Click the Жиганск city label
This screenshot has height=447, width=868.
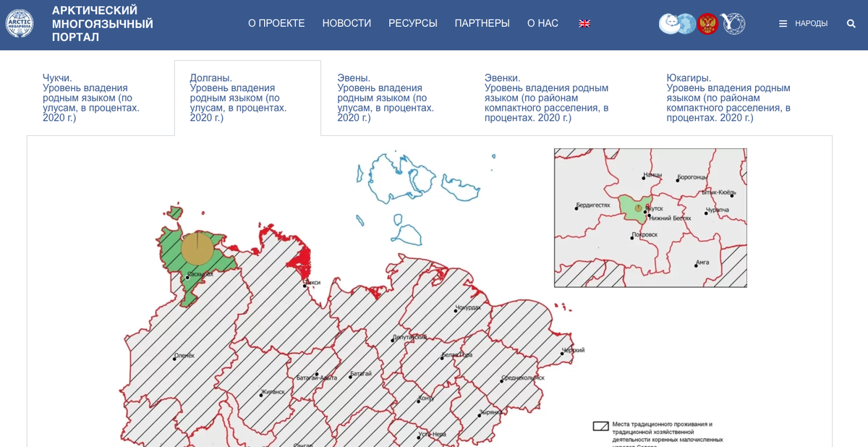point(273,392)
